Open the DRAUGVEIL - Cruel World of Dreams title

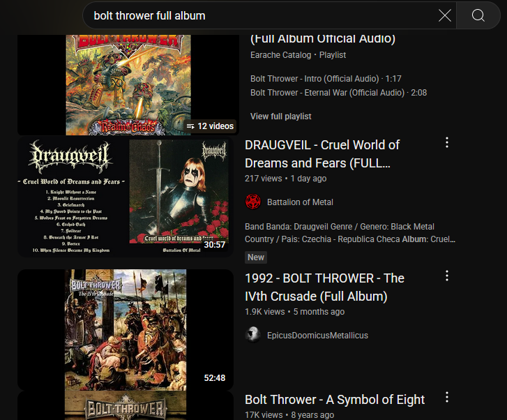point(322,154)
